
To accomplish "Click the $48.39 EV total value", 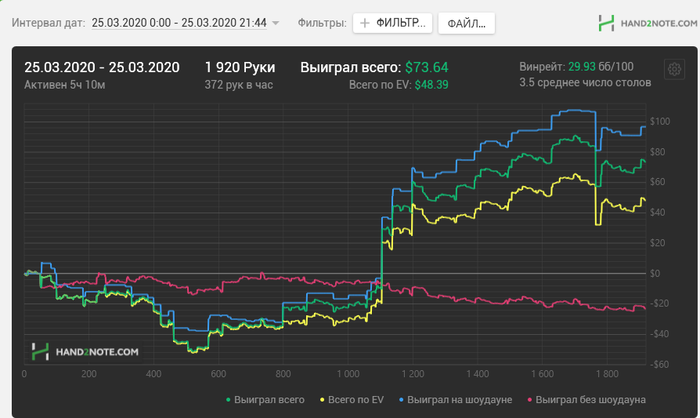I will [x=431, y=85].
